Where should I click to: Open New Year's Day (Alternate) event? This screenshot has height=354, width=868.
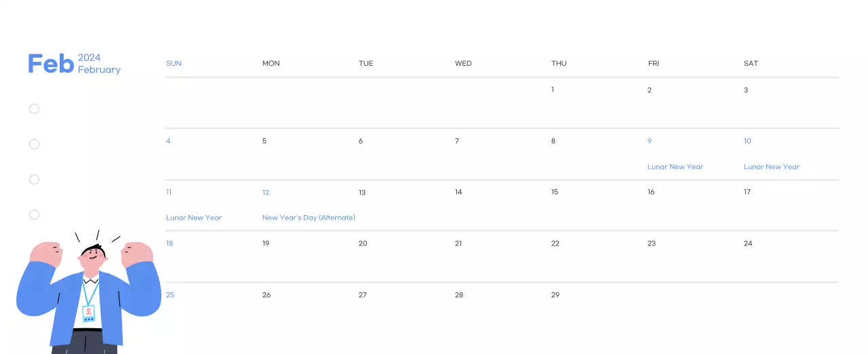tap(309, 218)
